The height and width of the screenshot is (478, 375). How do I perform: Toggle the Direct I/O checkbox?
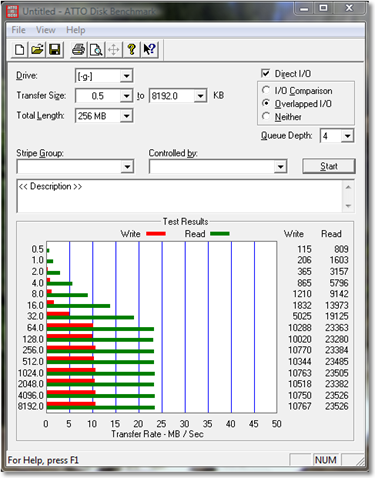tap(266, 73)
